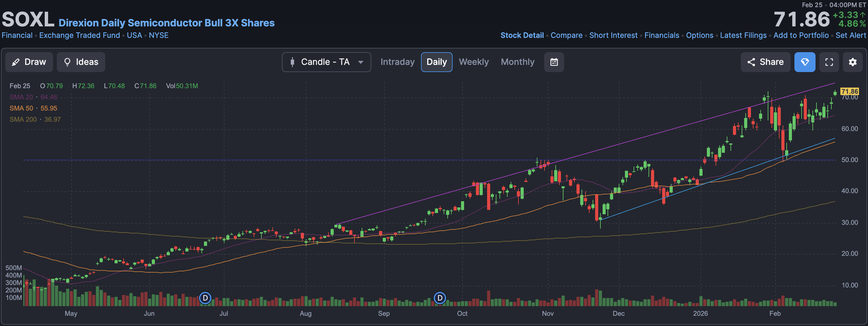Switch to the Weekly timeframe
868x326 pixels.
[x=473, y=62]
